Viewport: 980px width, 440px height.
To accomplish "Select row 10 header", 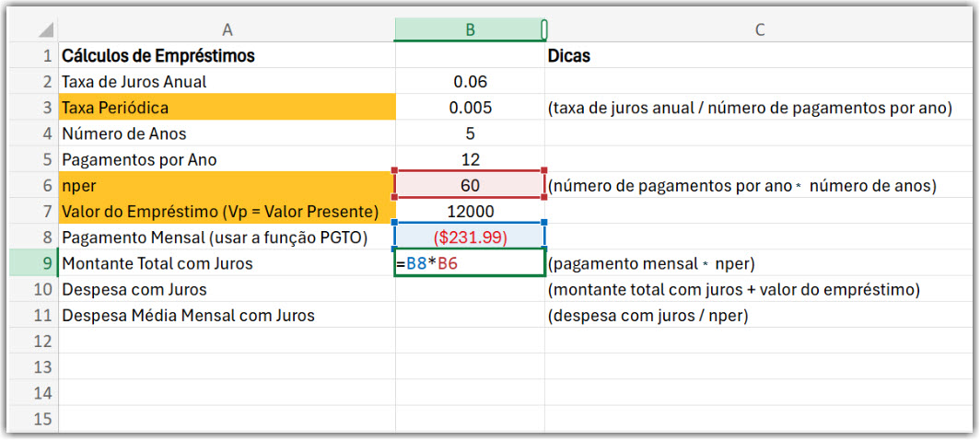I will click(x=32, y=289).
